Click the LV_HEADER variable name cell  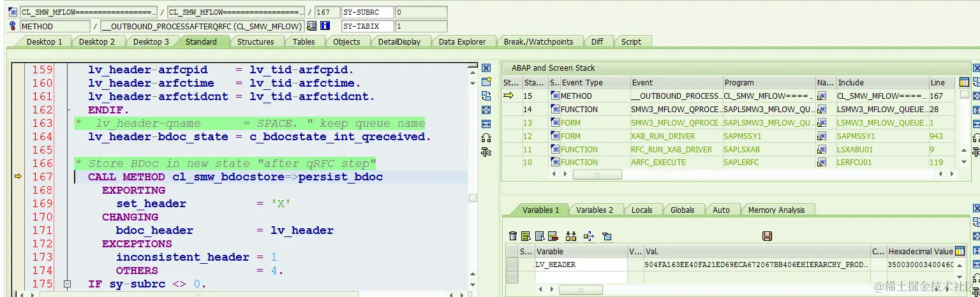pos(581,264)
